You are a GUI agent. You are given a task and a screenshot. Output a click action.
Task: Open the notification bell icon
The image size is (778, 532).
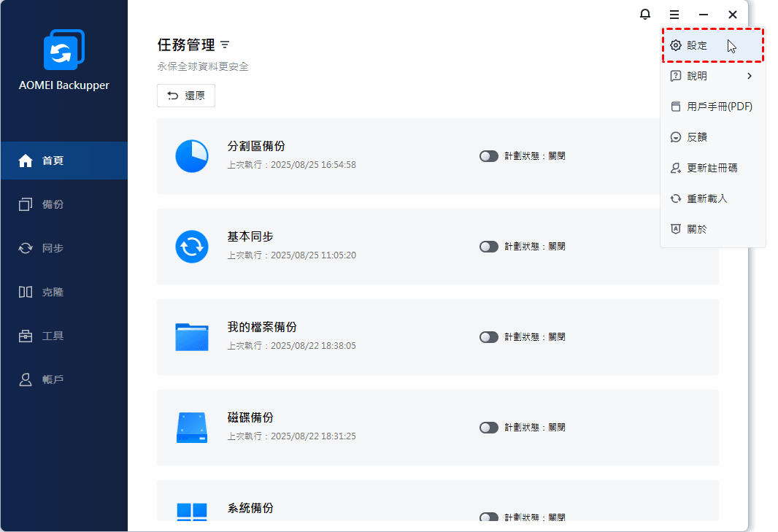coord(644,15)
